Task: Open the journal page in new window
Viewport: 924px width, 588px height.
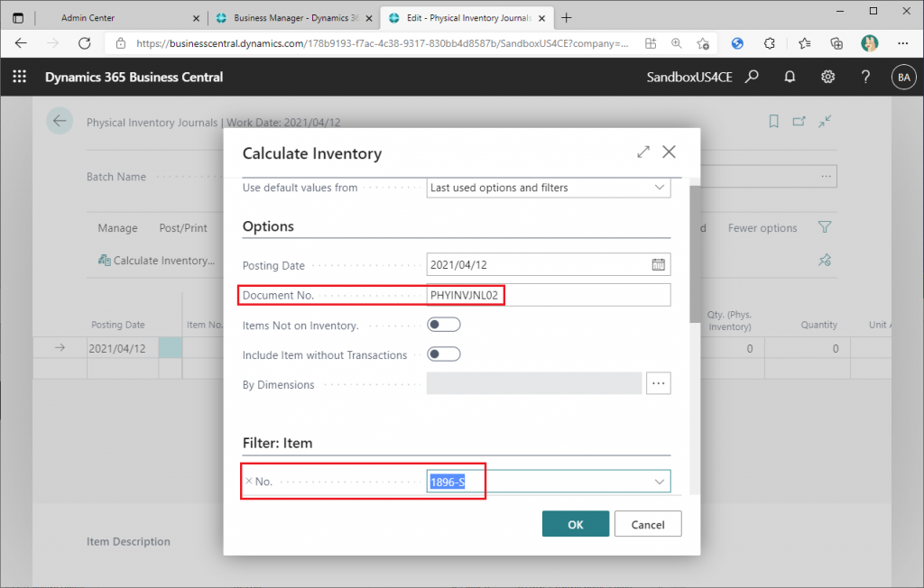Action: (x=799, y=122)
